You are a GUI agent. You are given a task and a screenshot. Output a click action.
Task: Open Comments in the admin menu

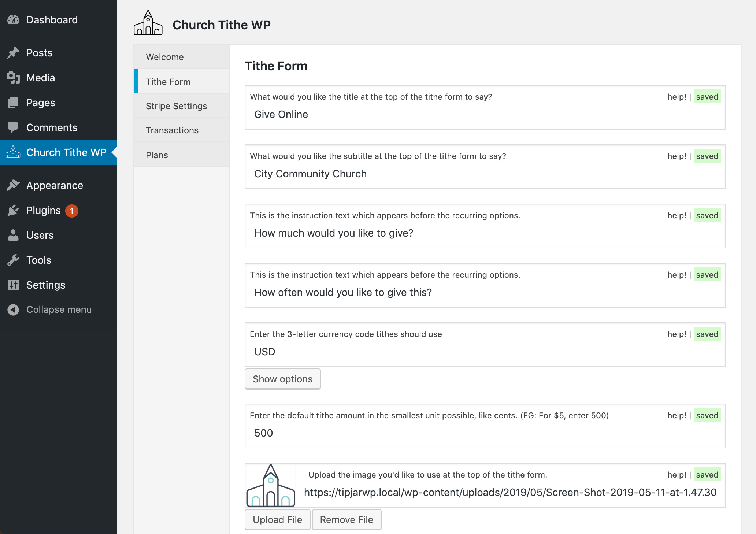[x=59, y=127]
